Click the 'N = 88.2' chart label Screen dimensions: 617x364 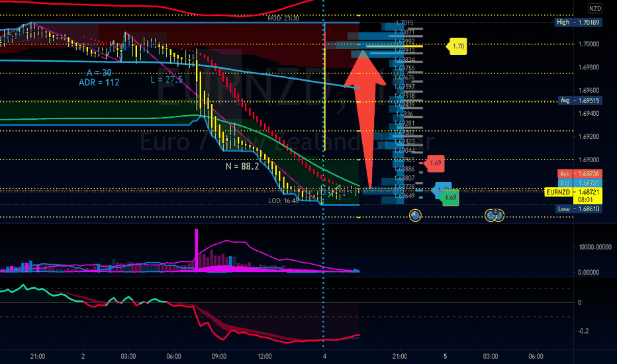[242, 167]
